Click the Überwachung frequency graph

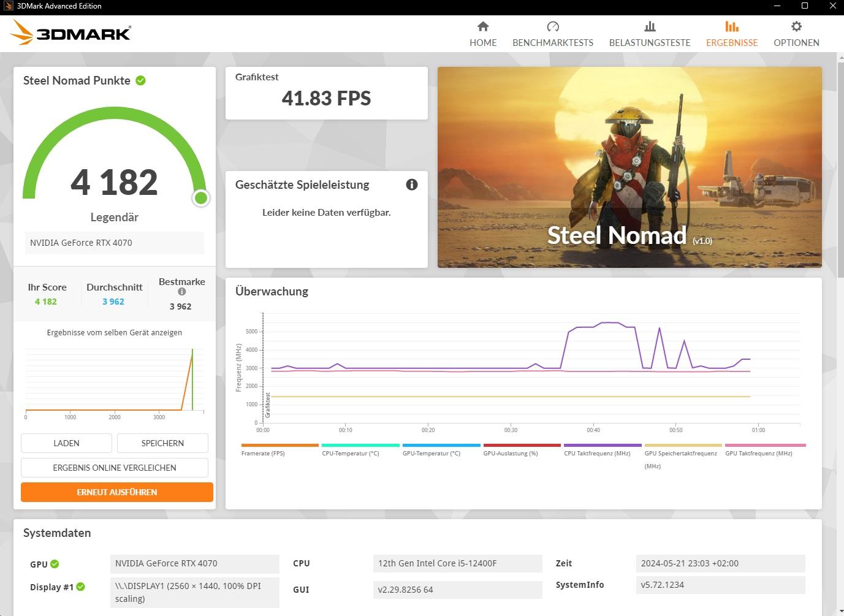531,368
